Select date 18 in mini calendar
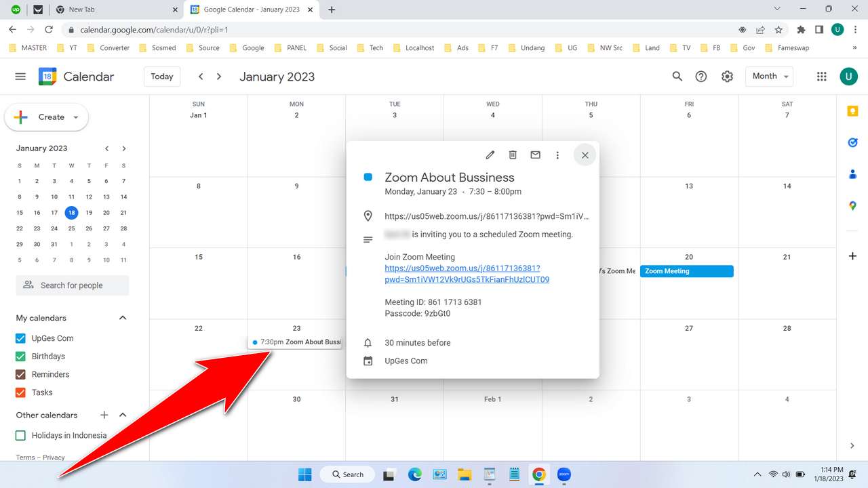Viewport: 868px width, 488px height. [71, 213]
